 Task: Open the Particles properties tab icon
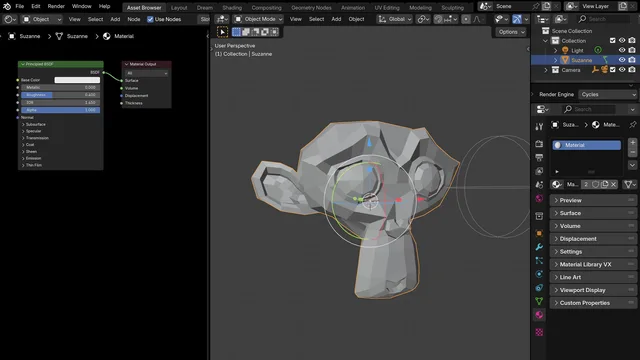click(539, 260)
